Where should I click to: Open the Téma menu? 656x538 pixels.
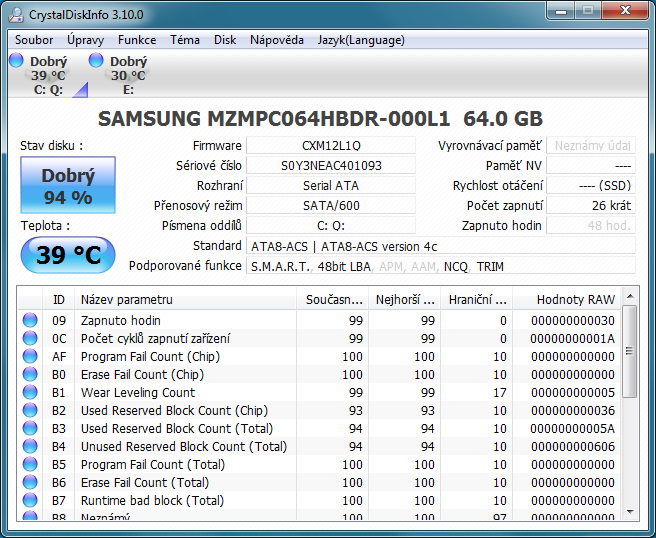point(184,40)
